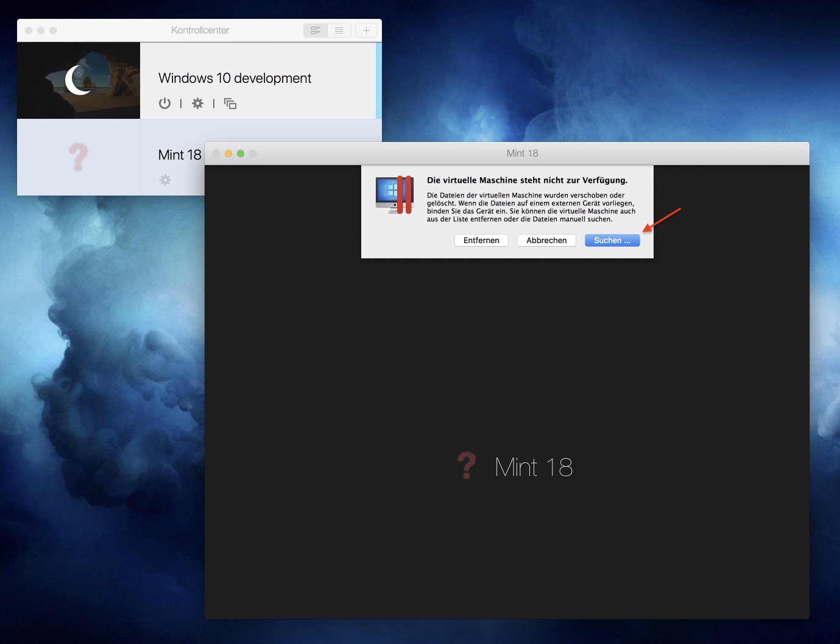Click the plus button to add a VM
This screenshot has height=644, width=840.
pyautogui.click(x=366, y=30)
